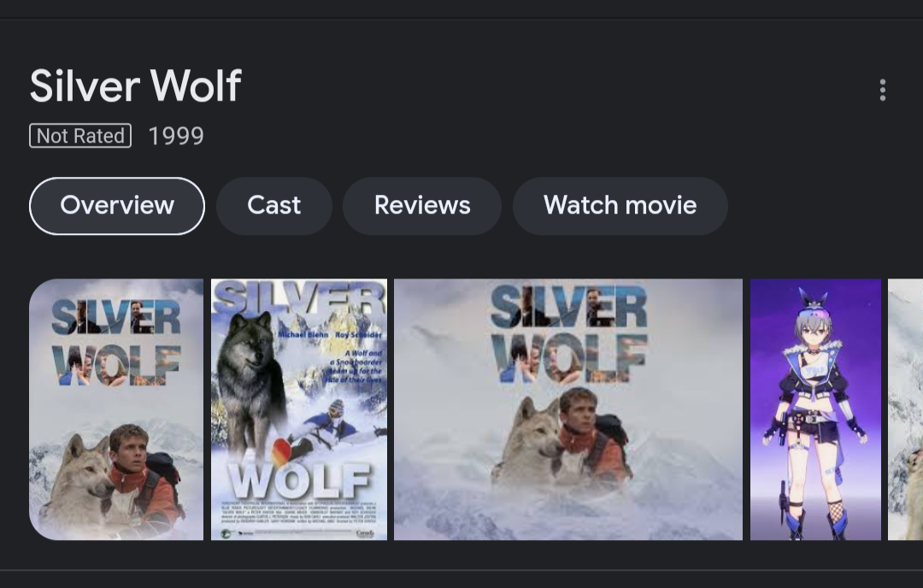
Task: Select the release year 1999
Action: point(176,135)
